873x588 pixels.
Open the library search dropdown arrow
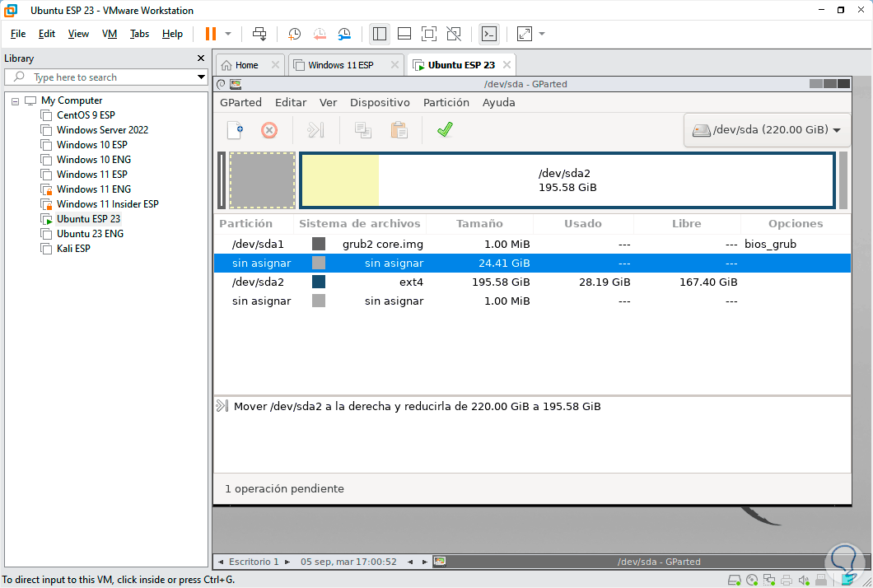[x=201, y=77]
